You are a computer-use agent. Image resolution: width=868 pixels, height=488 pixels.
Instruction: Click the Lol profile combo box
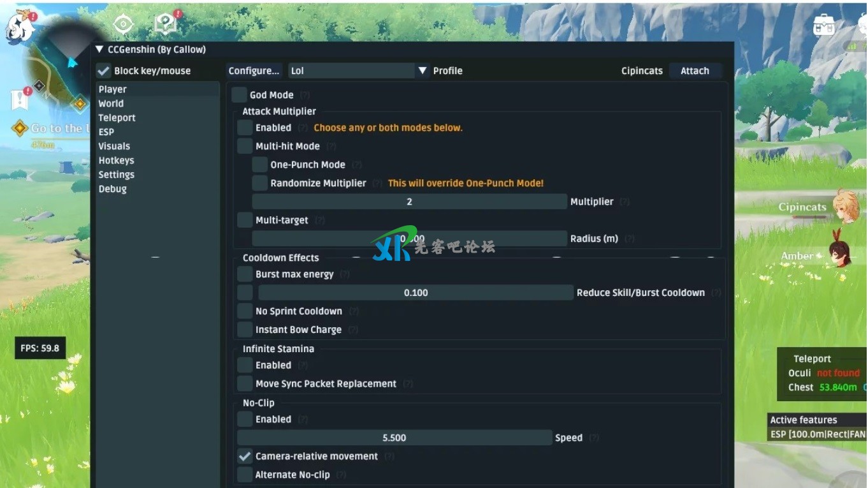point(351,71)
